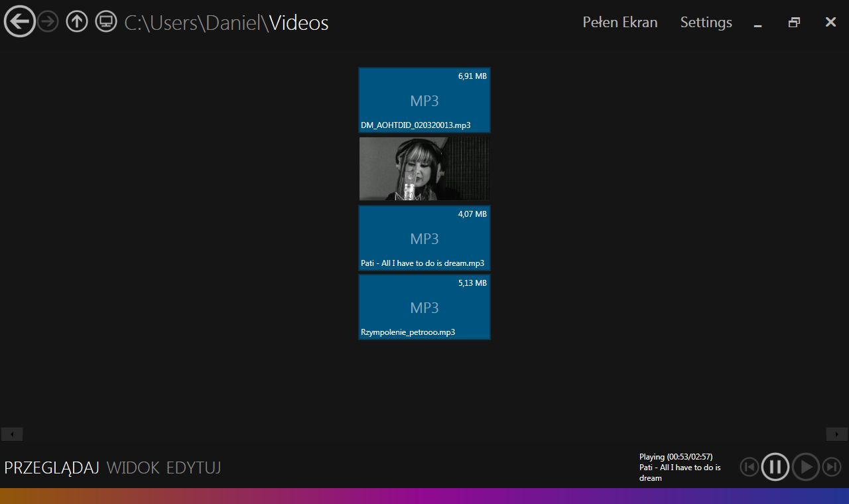Select the PRZEGLĄDAJ tab
This screenshot has width=849, height=504.
point(52,468)
